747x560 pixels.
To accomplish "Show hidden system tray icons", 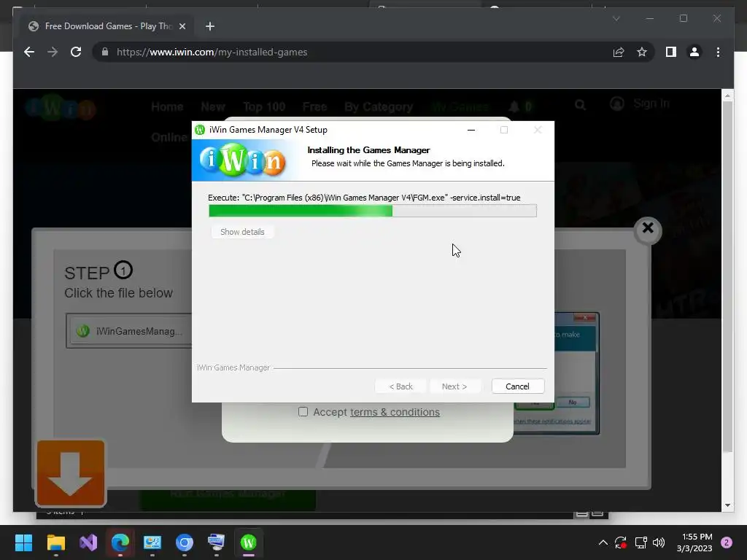I will (603, 542).
